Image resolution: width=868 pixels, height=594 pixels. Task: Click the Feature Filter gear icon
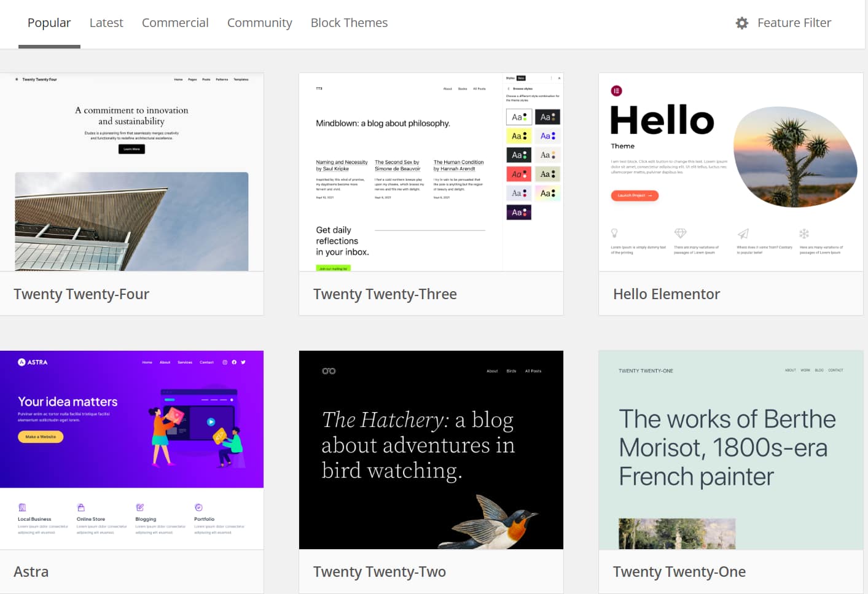pos(742,23)
